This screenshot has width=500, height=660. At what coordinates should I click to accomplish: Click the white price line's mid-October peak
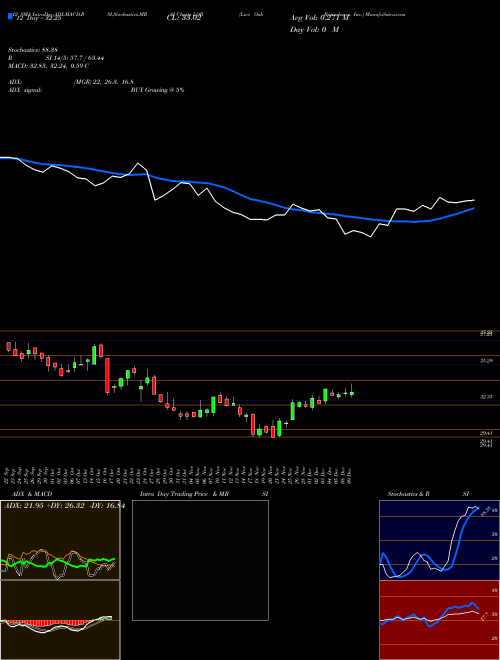(x=138, y=163)
